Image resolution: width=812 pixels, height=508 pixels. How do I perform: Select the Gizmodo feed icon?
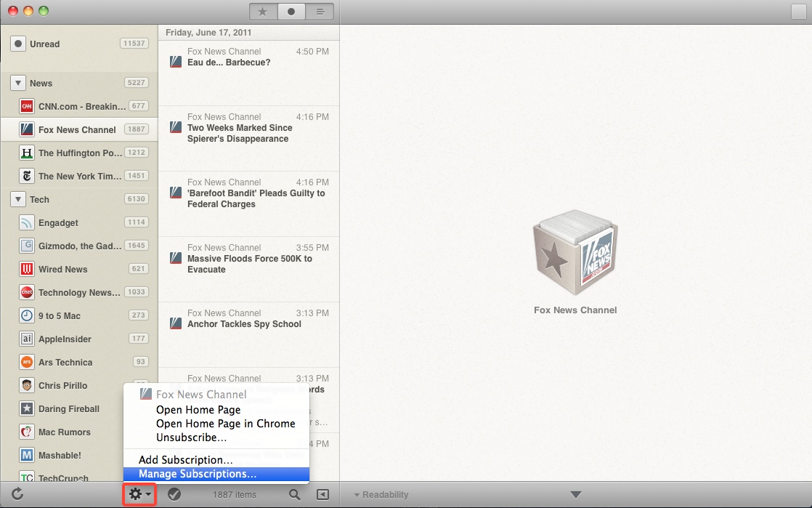pos(26,246)
